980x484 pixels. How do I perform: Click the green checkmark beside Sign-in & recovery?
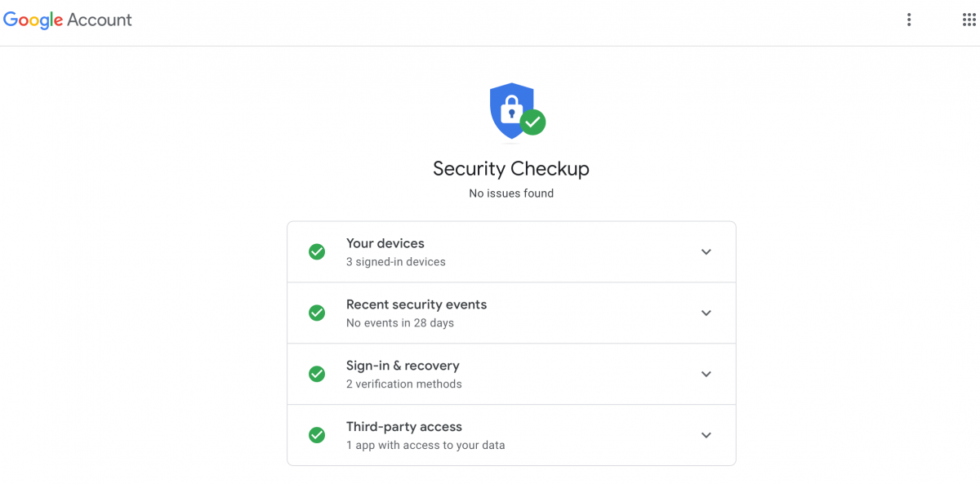pyautogui.click(x=317, y=374)
